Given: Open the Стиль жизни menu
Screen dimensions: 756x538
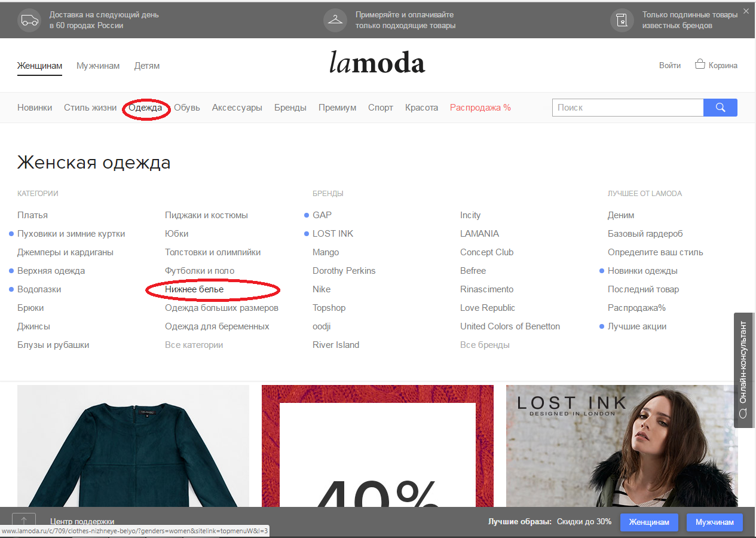Looking at the screenshot, I should point(90,108).
